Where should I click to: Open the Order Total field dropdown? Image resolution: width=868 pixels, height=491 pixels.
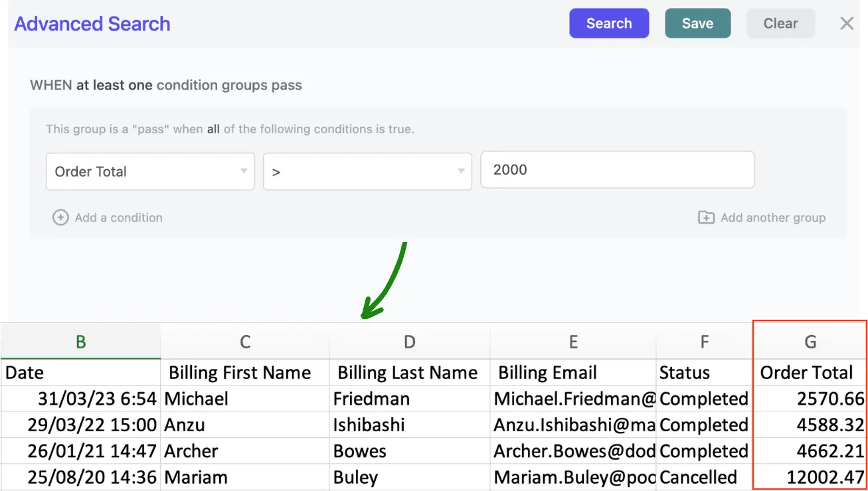coord(150,171)
